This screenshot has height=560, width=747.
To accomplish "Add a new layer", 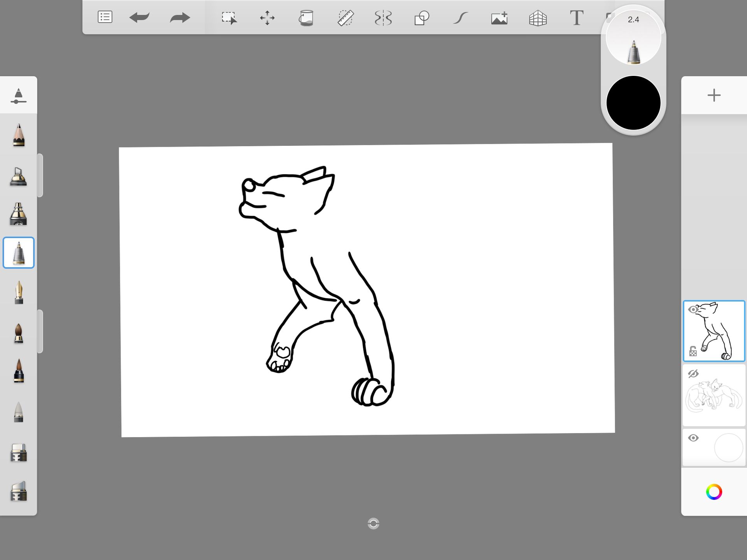I will (x=714, y=95).
